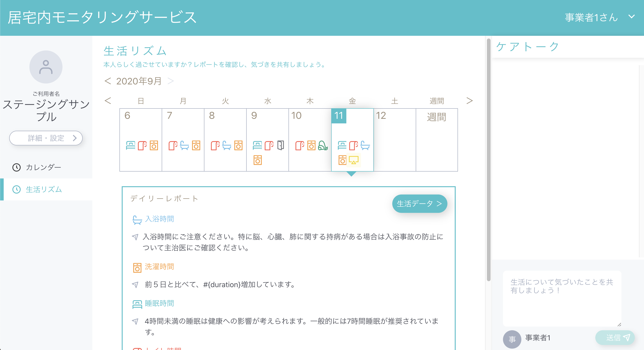The width and height of the screenshot is (644, 350).
Task: Select the 週間 weekly summary cell
Action: tap(437, 139)
